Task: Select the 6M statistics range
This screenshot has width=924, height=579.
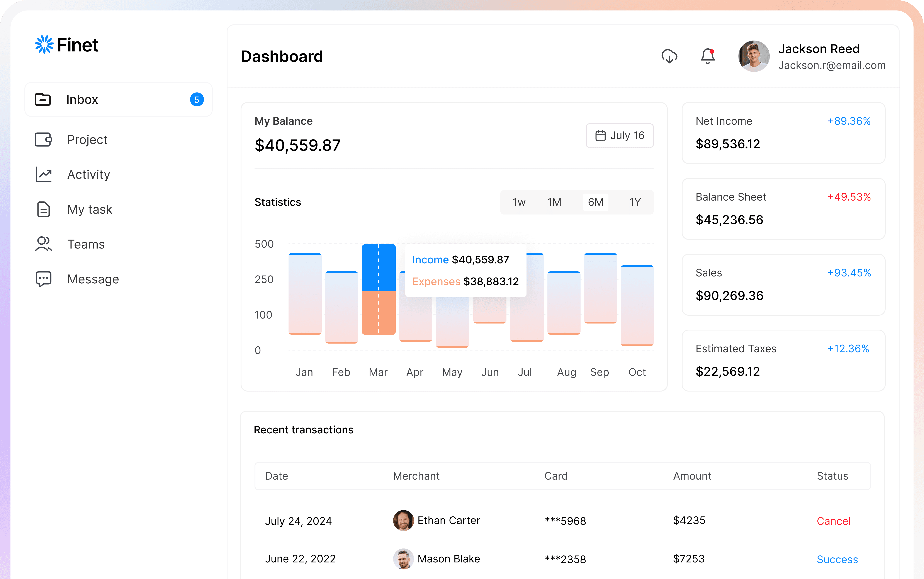Action: click(596, 202)
